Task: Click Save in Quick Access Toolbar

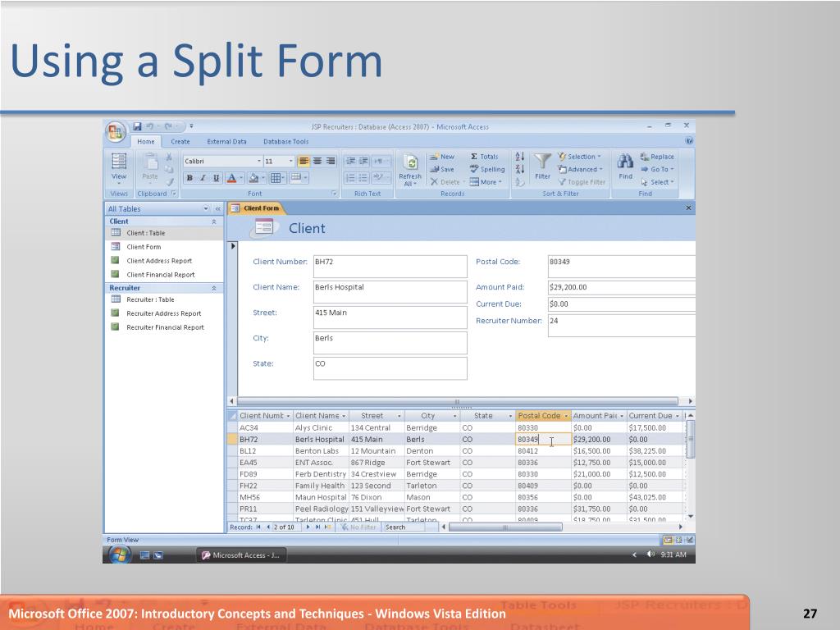Action: click(138, 126)
